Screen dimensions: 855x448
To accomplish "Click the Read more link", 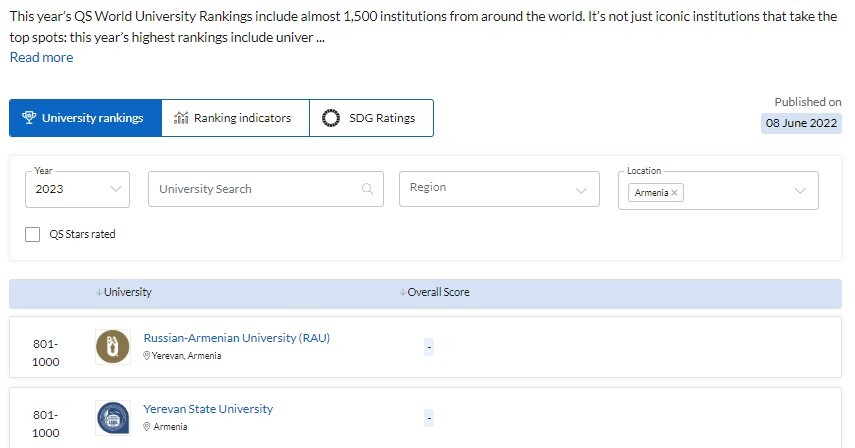I will [x=41, y=57].
